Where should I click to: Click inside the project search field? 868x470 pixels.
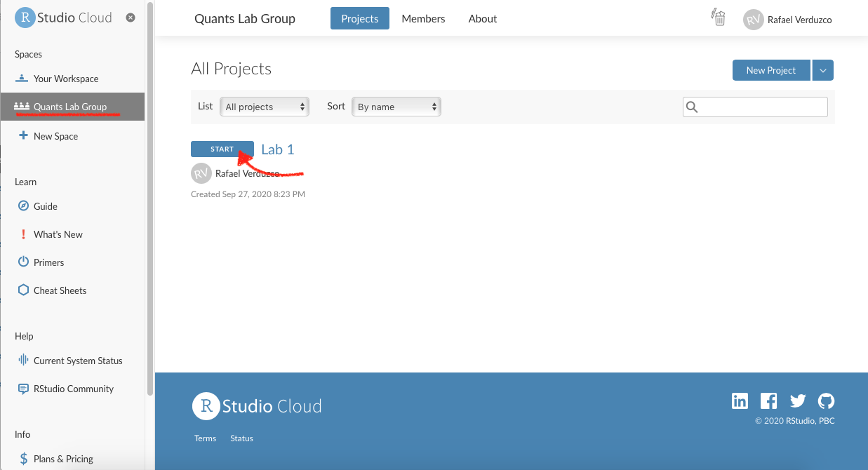coord(763,107)
